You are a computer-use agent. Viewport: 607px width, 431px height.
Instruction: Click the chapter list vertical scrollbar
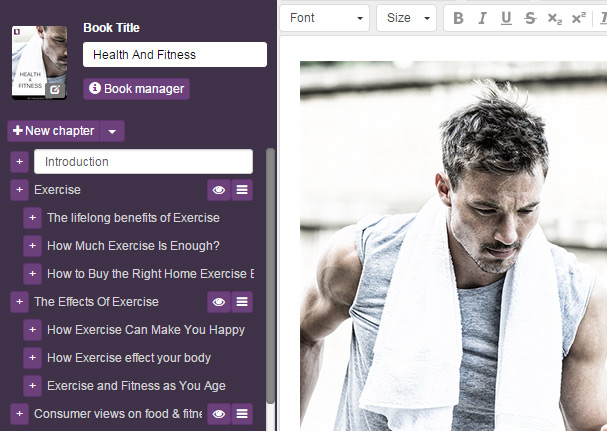pyautogui.click(x=271, y=270)
